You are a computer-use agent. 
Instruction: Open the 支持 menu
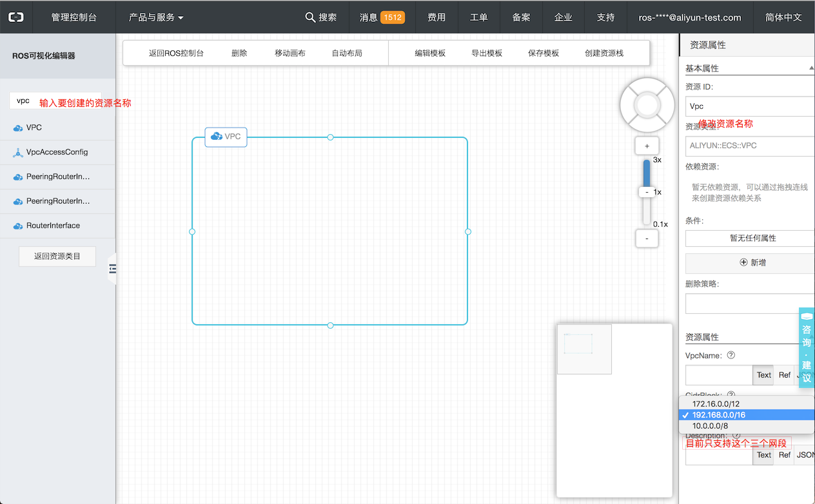coord(605,17)
